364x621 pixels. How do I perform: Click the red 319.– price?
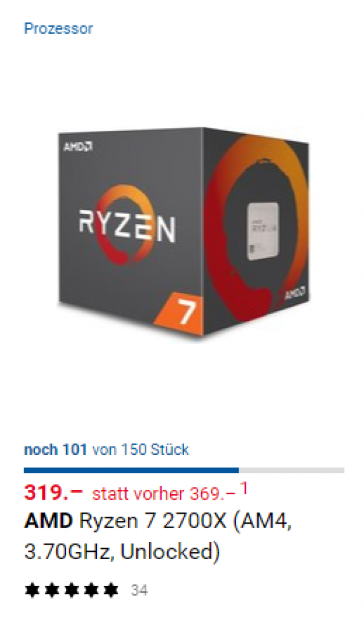53,493
